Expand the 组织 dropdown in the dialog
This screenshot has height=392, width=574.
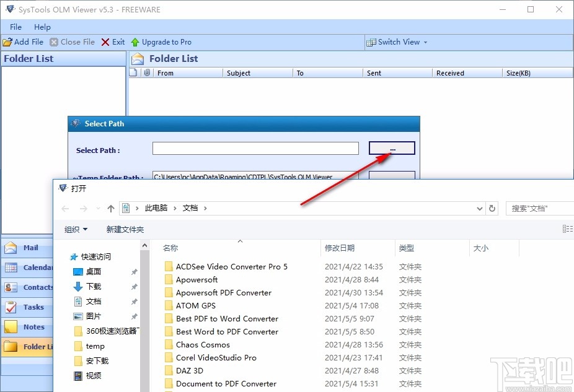pyautogui.click(x=76, y=229)
